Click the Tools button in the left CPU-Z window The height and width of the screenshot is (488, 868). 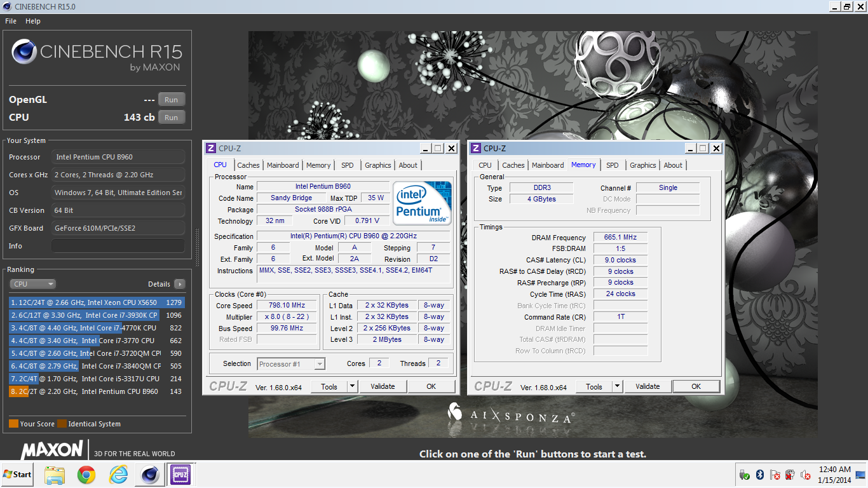(x=329, y=386)
